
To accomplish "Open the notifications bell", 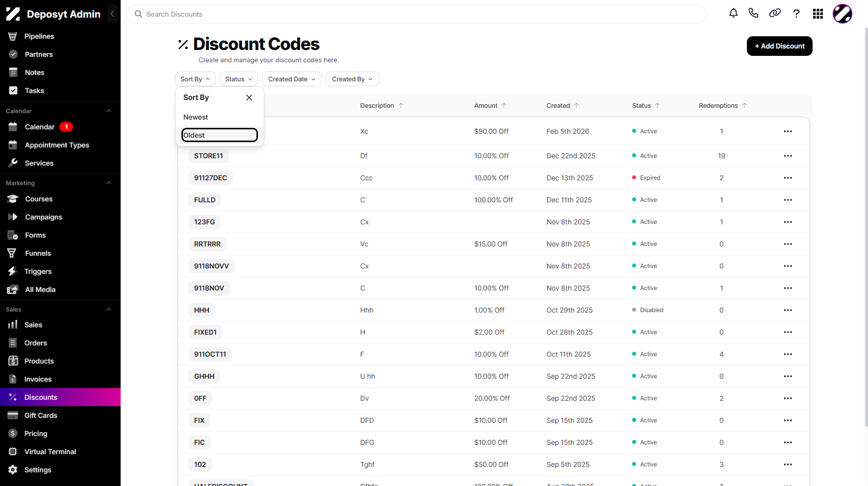I will coord(733,14).
